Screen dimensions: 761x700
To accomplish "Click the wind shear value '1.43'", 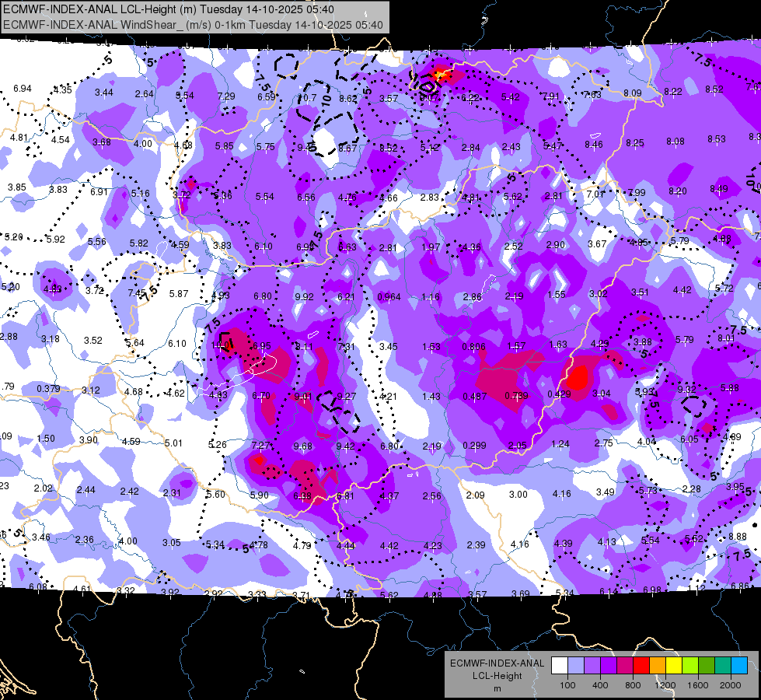I will pos(431,397).
